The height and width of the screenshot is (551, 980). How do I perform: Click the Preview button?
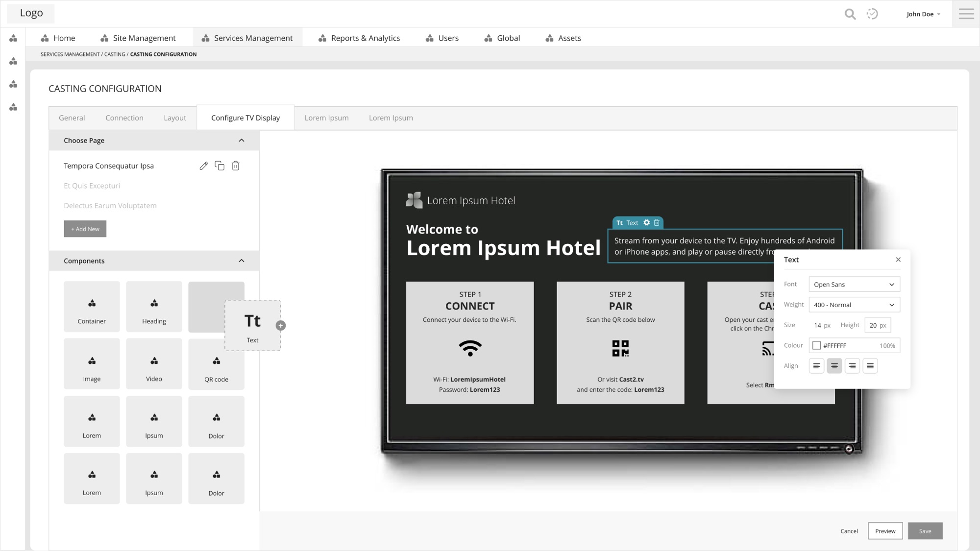coord(885,531)
